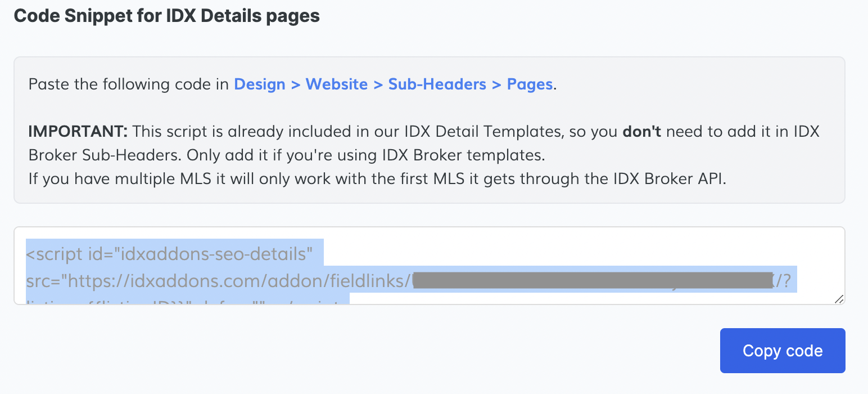Screen dimensions: 868x394
Task: Click the word "Design" in the link
Action: coord(260,84)
